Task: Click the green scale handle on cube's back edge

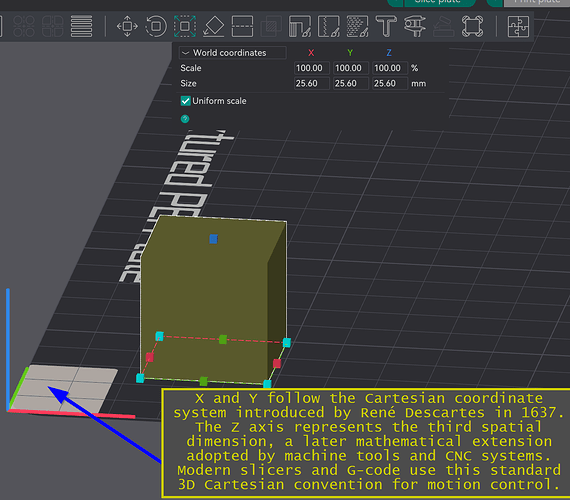Action: pyautogui.click(x=223, y=339)
